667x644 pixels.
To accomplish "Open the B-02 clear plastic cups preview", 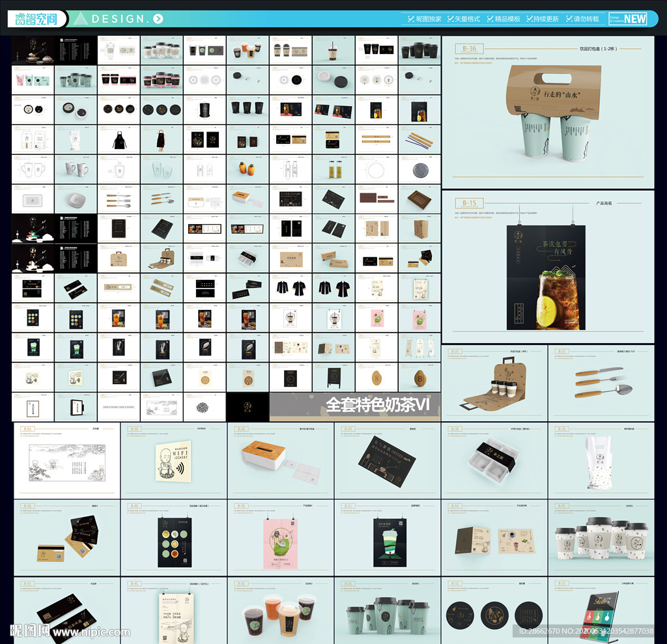I will coord(280,611).
